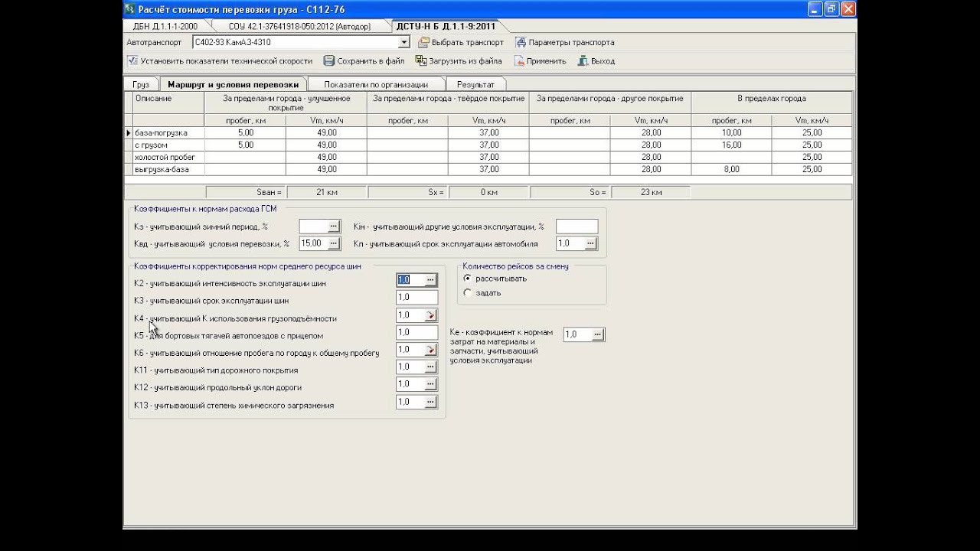Click Установить показатели технической скорости
The height and width of the screenshot is (551, 980).
point(220,60)
